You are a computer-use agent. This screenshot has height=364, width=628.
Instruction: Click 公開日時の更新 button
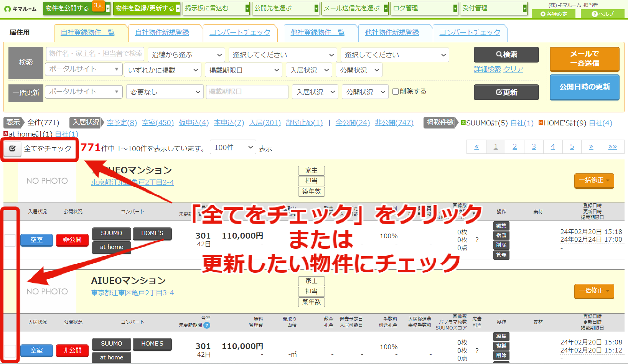pos(584,87)
